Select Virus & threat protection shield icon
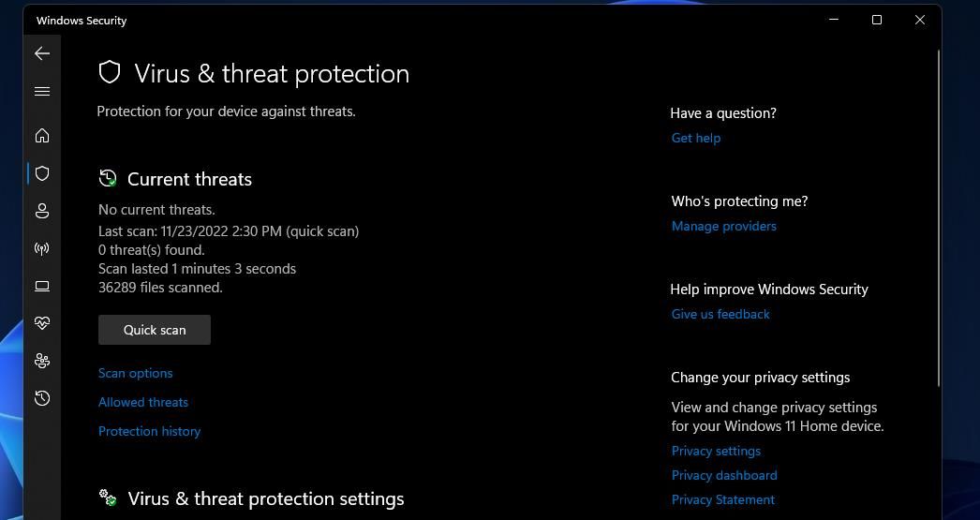 click(42, 173)
